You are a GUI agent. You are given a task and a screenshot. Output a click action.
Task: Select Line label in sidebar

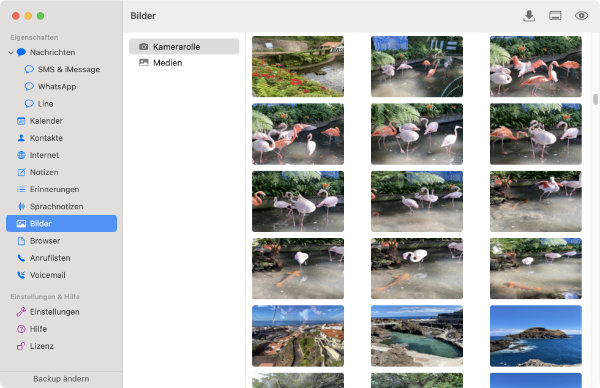[x=46, y=104]
